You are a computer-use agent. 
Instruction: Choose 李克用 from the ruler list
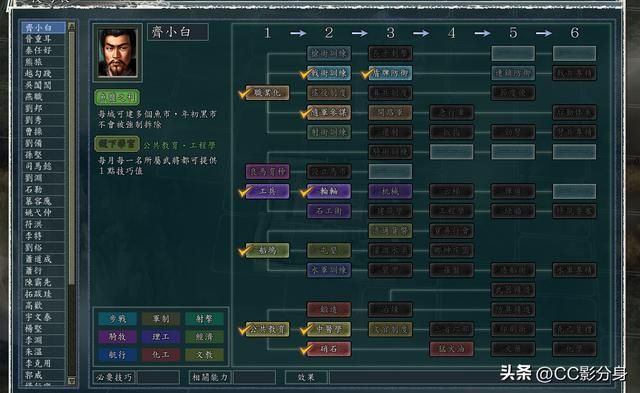point(43,363)
